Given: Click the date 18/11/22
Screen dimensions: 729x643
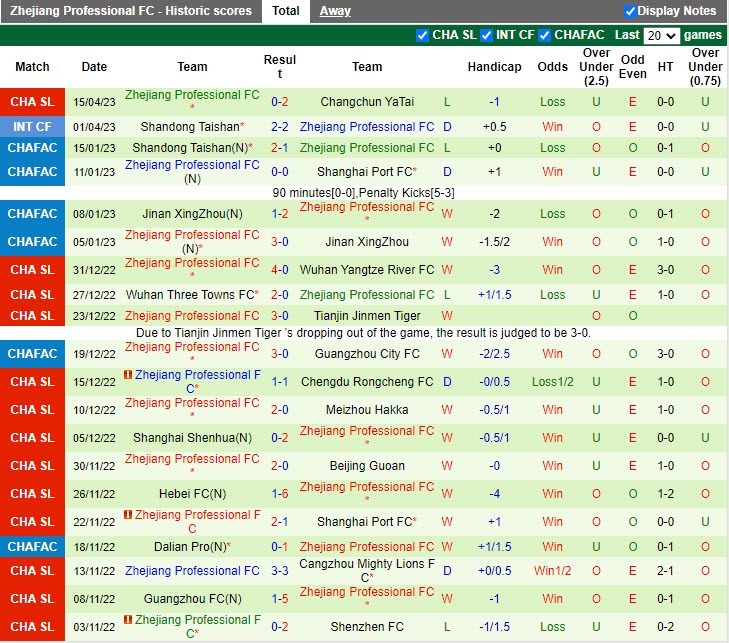Looking at the screenshot, I should point(94,547).
